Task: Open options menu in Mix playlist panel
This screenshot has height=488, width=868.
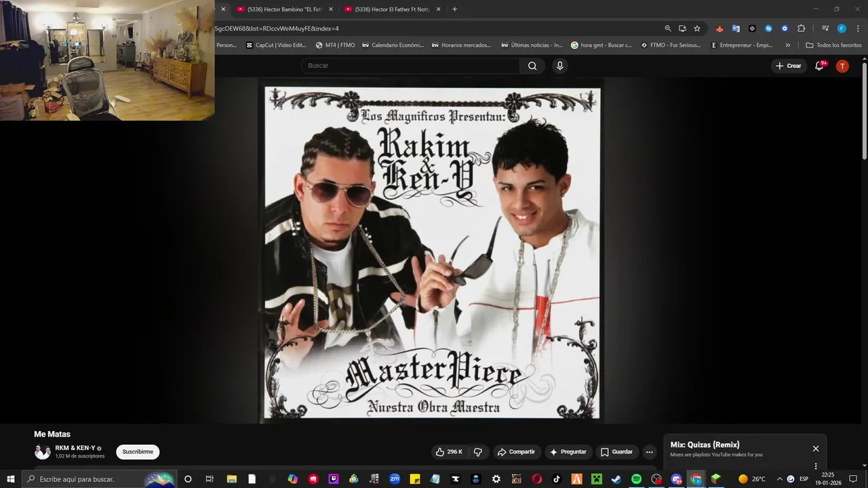Action: pos(816,466)
